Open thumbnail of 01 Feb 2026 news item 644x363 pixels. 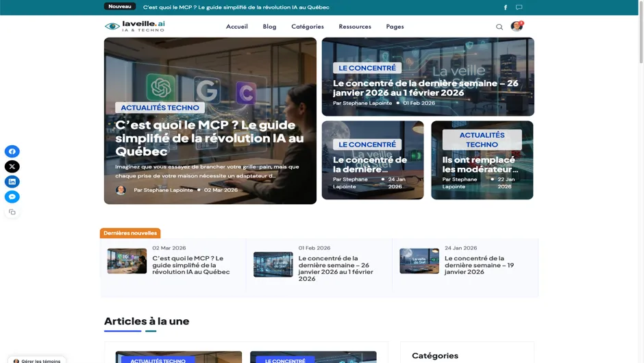tap(273, 264)
